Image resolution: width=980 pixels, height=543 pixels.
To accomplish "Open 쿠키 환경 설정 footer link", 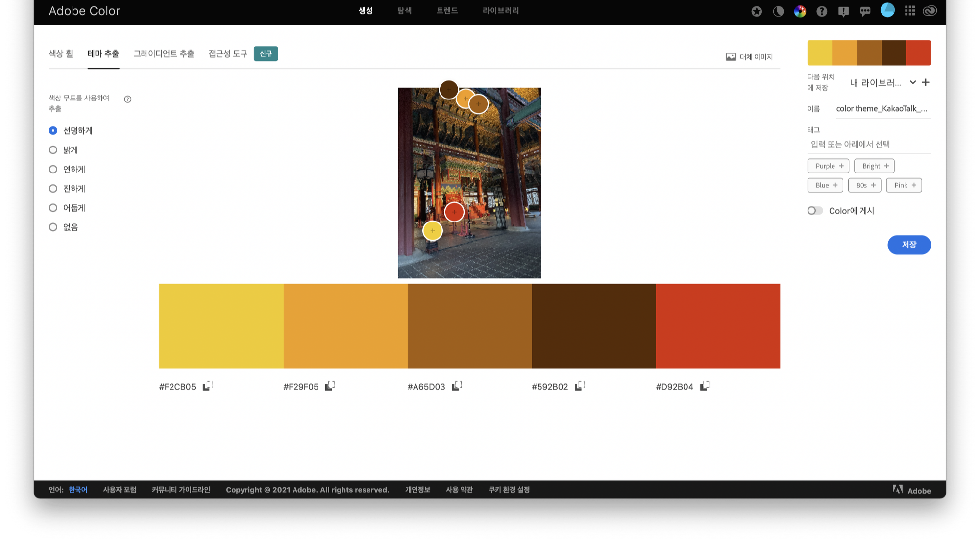I will click(509, 490).
